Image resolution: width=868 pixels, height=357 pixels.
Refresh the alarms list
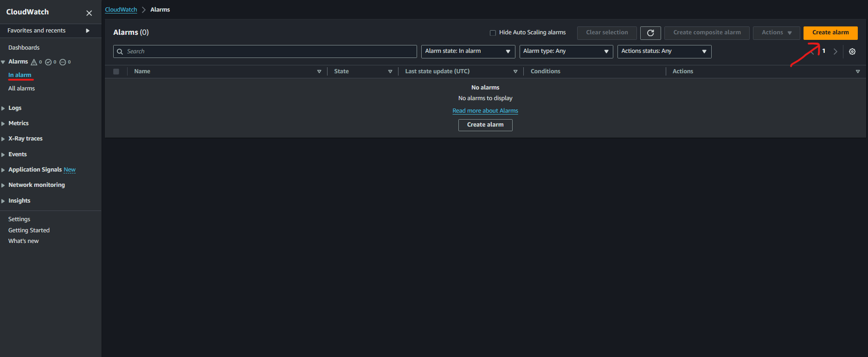[x=650, y=33]
